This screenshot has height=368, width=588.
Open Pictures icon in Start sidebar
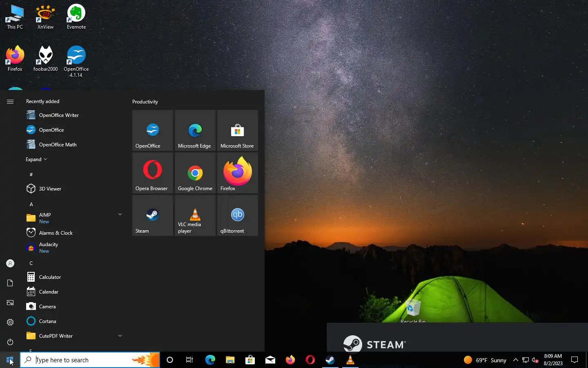(10, 303)
